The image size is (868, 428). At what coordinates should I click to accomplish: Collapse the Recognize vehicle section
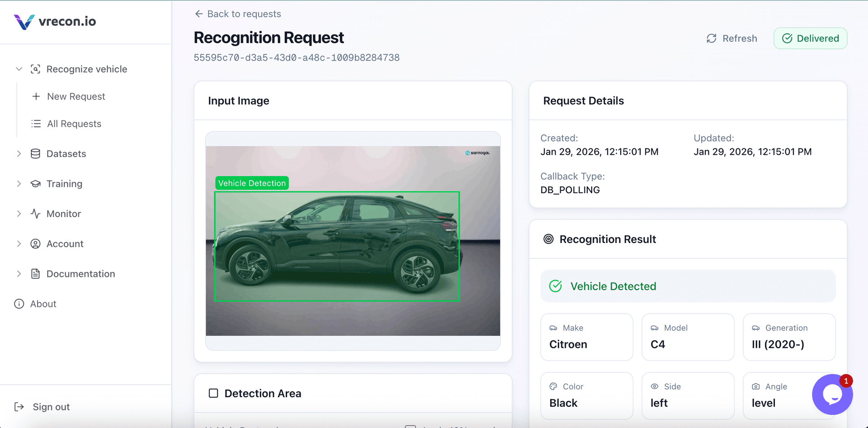19,69
